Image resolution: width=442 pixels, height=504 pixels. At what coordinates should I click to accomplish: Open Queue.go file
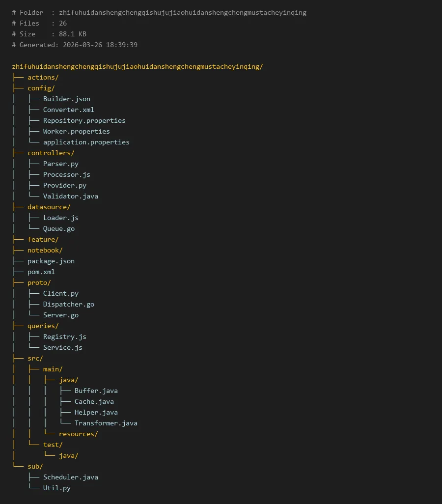click(58, 228)
